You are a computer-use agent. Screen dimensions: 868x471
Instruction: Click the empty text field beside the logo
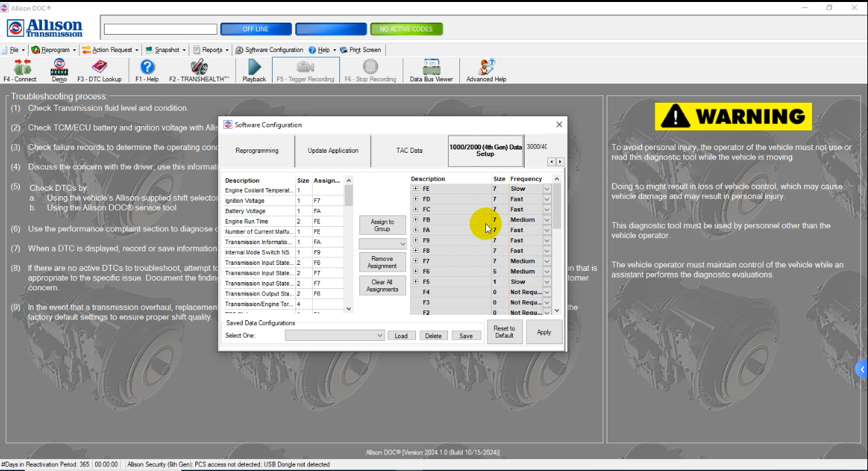161,29
